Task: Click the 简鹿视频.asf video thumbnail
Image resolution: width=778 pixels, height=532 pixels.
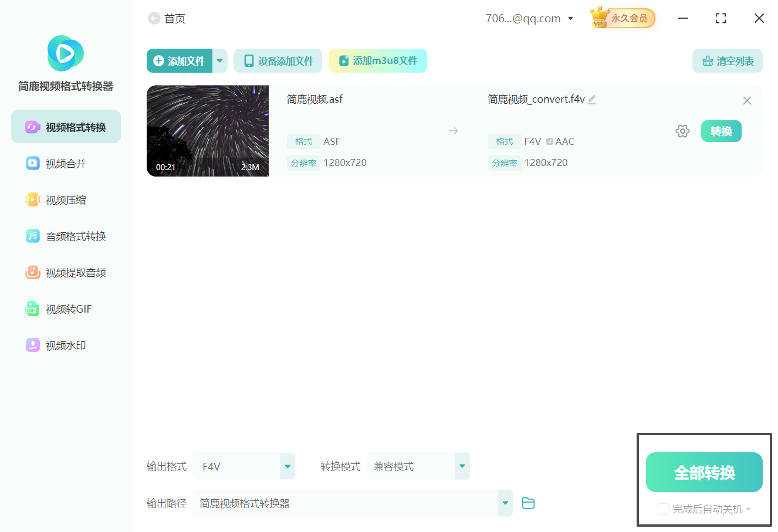Action: click(x=207, y=131)
